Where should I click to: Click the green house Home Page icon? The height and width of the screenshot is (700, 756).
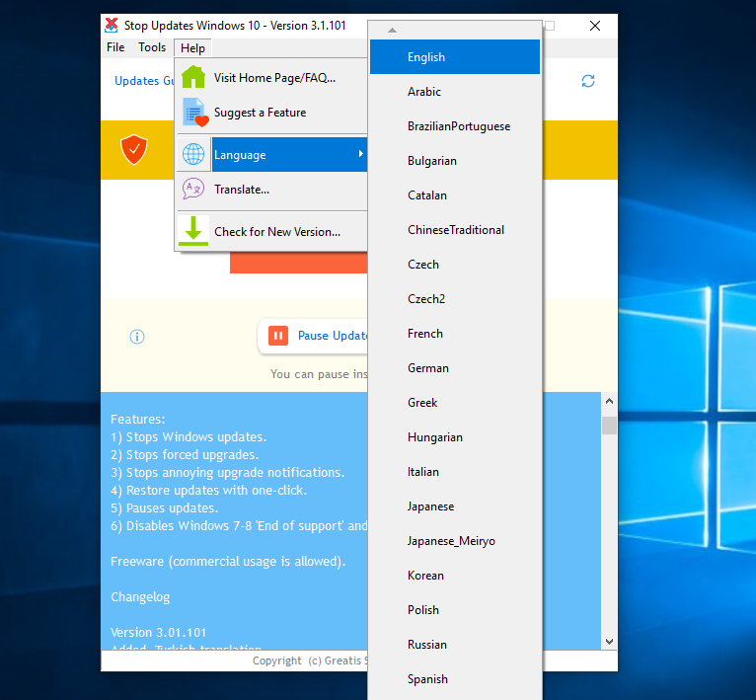(x=193, y=77)
